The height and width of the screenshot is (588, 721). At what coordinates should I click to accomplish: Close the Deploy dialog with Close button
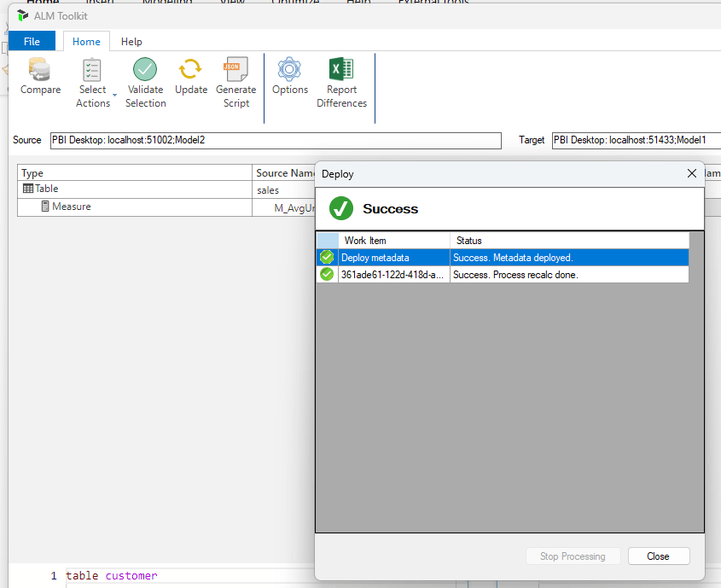659,556
